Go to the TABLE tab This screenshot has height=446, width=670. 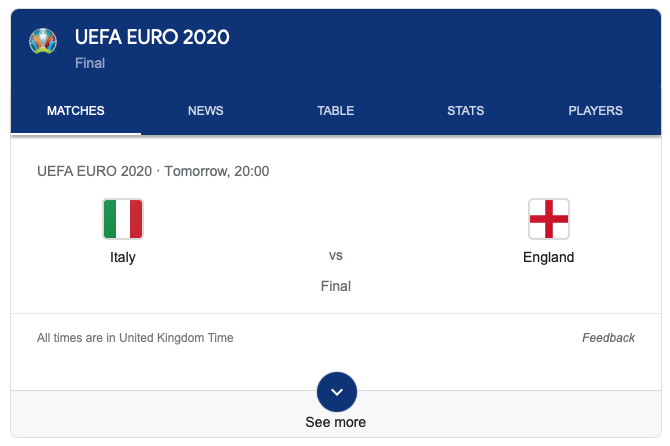click(336, 111)
